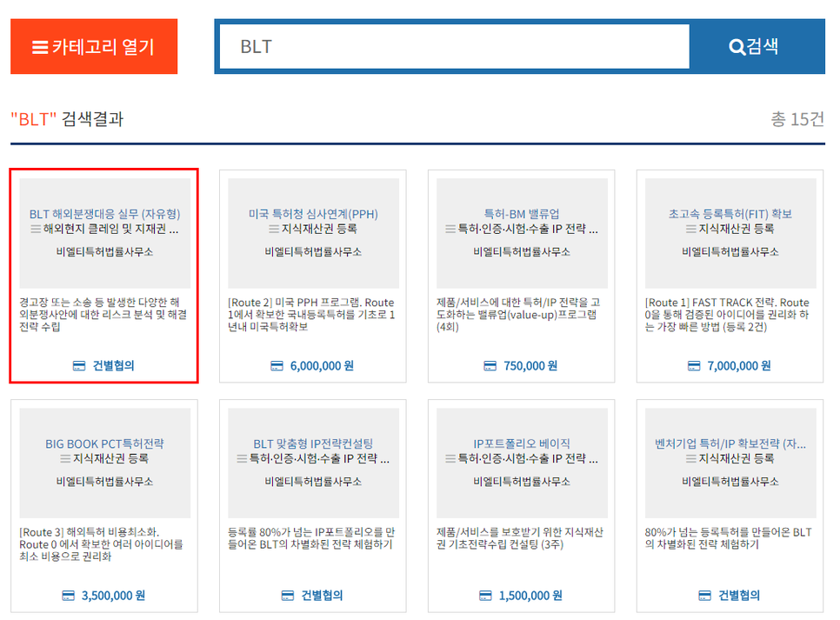Click the 3,500,000 원 price text
Screen dimensions: 840x620
pyautogui.click(x=114, y=596)
